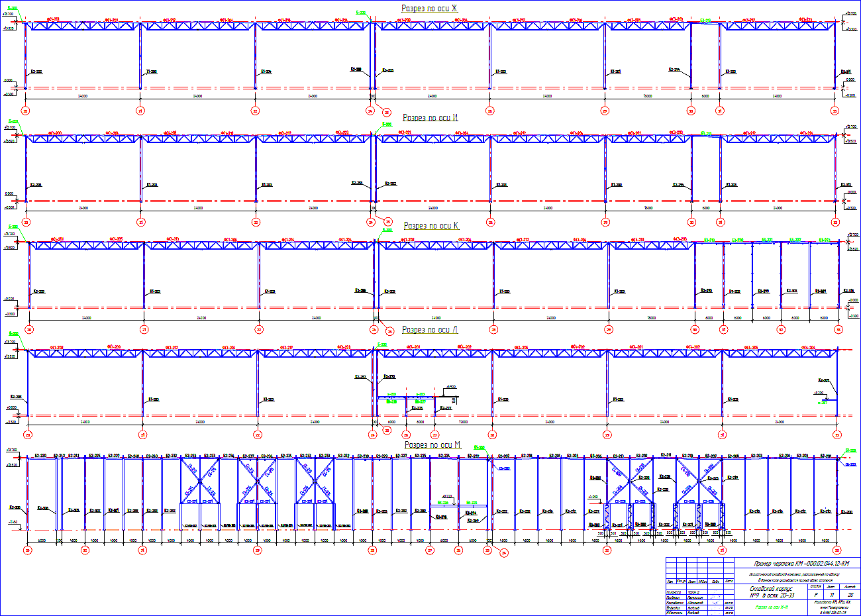861x616 pixels.
Task: Click the stage value "Р" in title block
Action: tap(815, 595)
